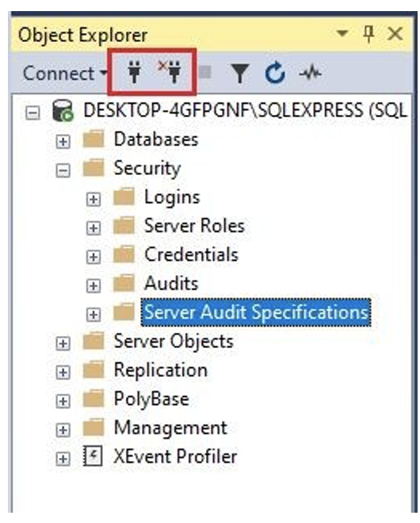
Task: Open the Filter funnel icon
Action: [240, 73]
